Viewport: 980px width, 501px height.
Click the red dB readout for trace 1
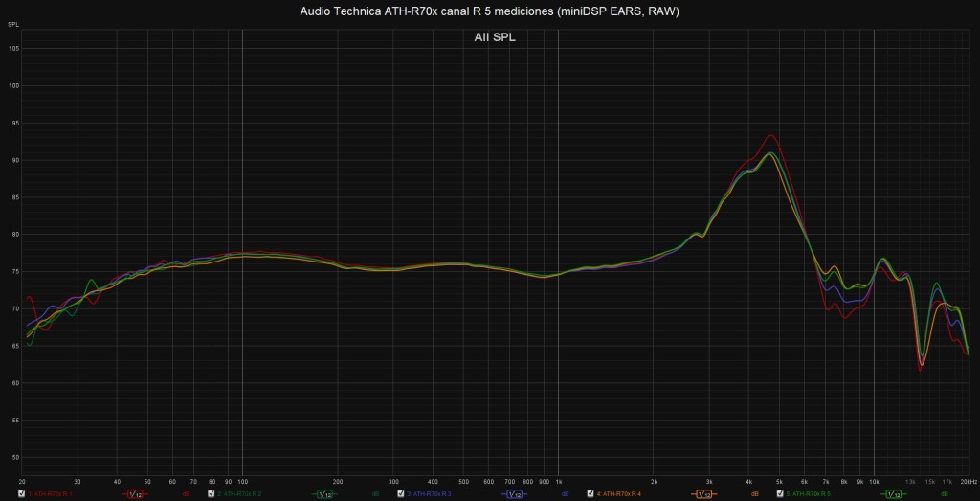[x=186, y=494]
